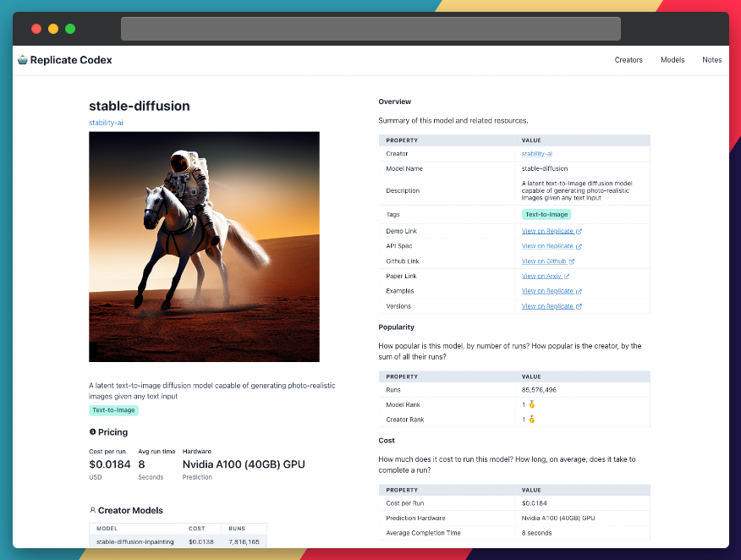
Task: Go to Models in the navbar
Action: point(672,60)
